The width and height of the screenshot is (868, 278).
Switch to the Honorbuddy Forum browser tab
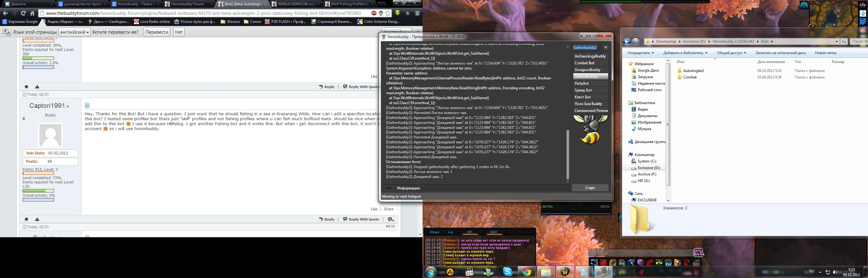click(187, 4)
